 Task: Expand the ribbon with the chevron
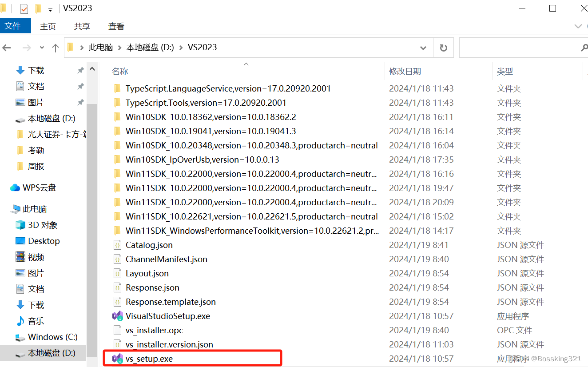pyautogui.click(x=578, y=26)
